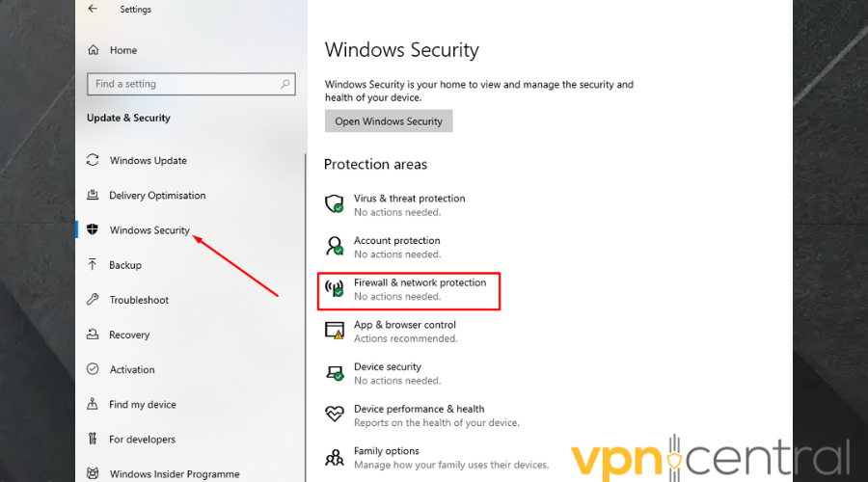868x482 pixels.
Task: Open Account protection link
Action: (x=396, y=241)
